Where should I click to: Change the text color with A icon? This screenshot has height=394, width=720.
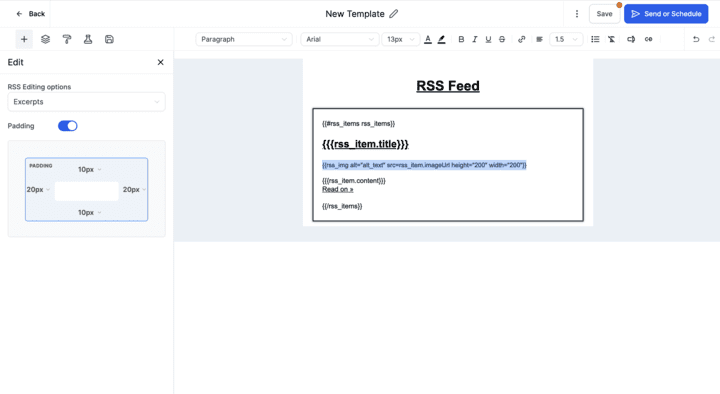click(428, 39)
